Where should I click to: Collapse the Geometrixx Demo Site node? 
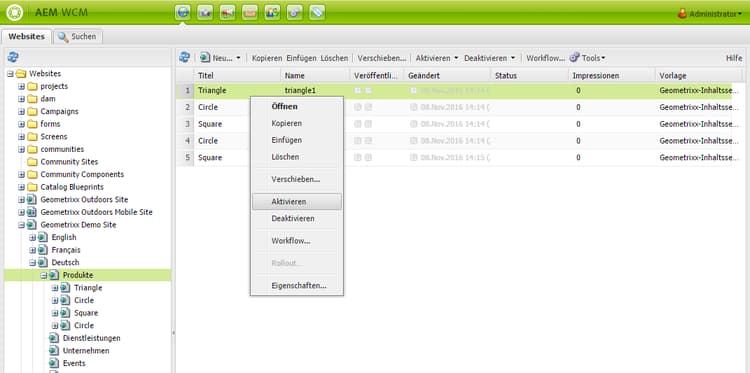click(x=22, y=225)
